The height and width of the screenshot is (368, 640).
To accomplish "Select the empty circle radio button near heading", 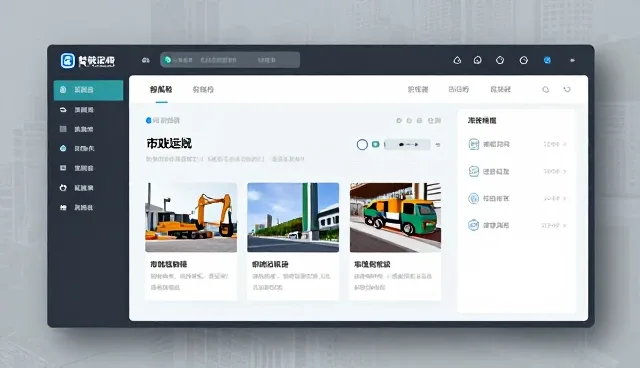I will tap(362, 144).
